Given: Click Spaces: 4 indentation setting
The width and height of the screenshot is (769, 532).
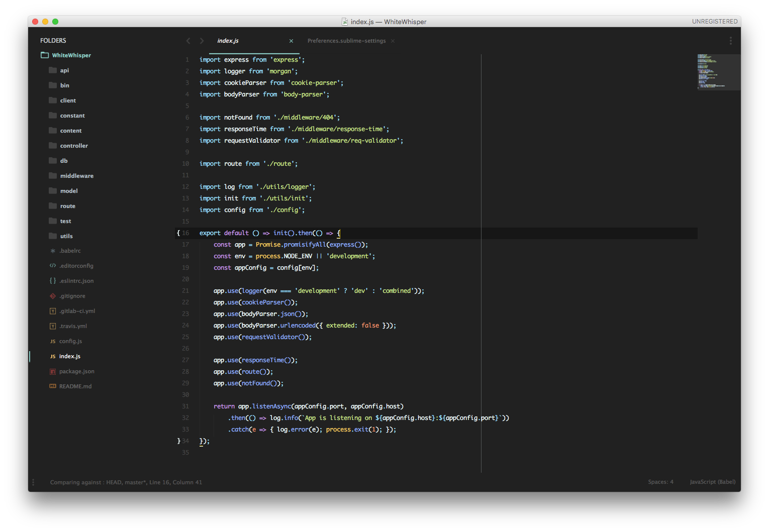Looking at the screenshot, I should click(x=660, y=482).
